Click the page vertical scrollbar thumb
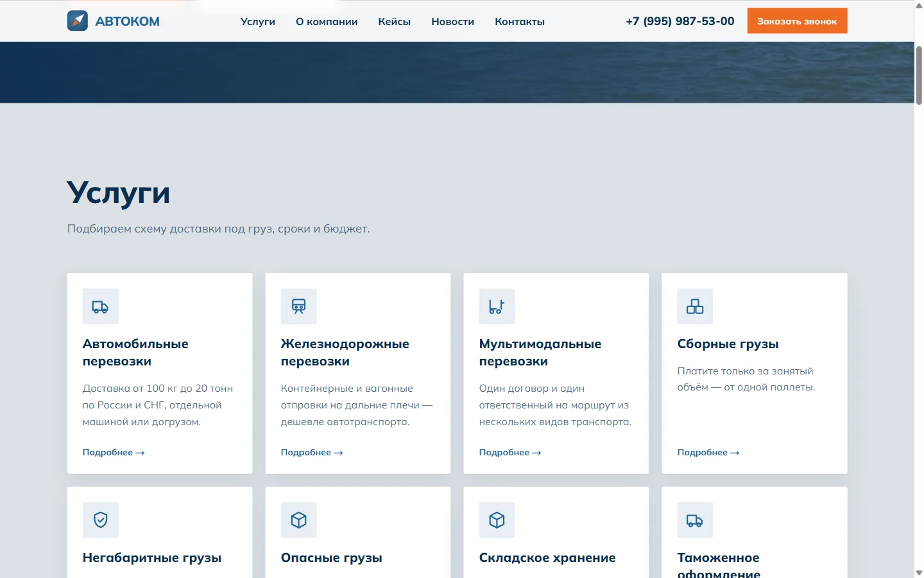This screenshot has height=578, width=924. pos(919,75)
